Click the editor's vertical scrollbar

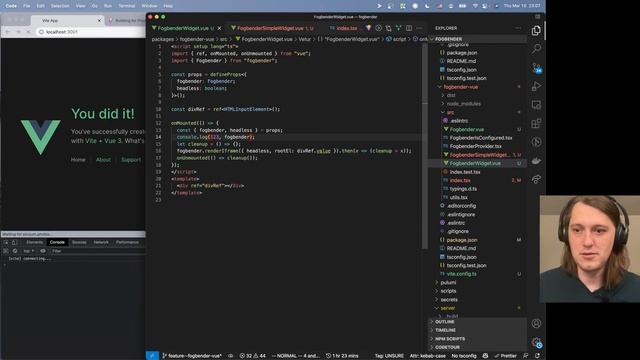[x=424, y=146]
